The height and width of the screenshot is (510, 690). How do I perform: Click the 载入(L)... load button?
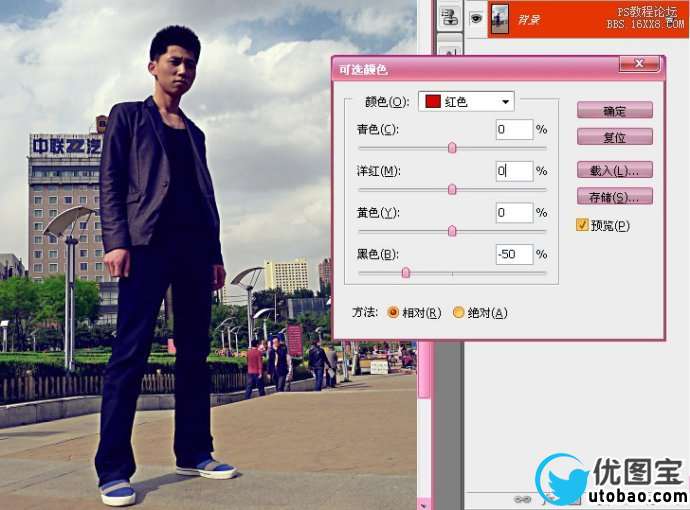coord(615,170)
